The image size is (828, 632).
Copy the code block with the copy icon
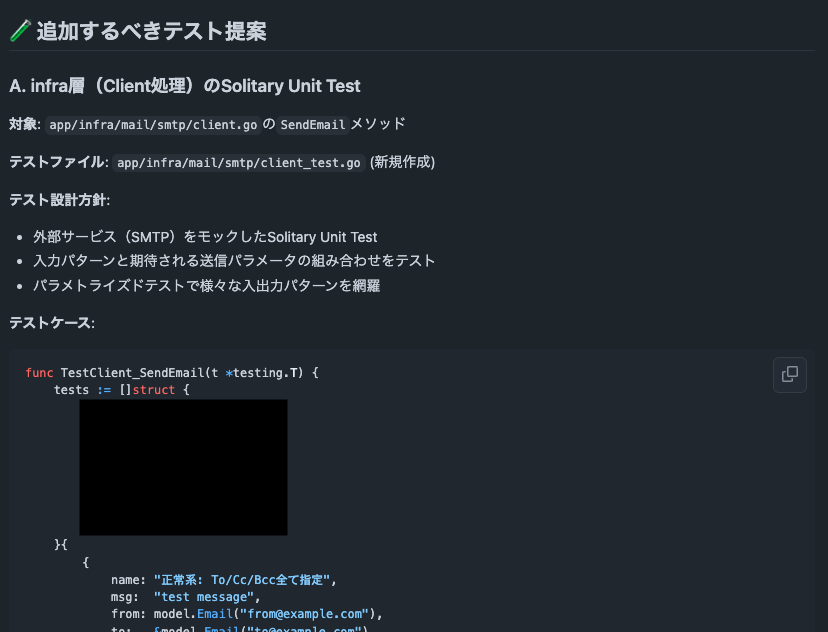pyautogui.click(x=789, y=374)
